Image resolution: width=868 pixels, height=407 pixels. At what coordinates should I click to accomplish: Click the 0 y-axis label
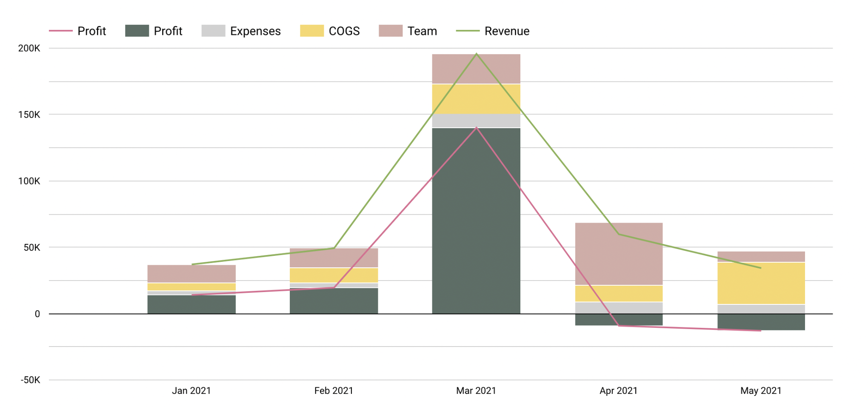pos(37,314)
